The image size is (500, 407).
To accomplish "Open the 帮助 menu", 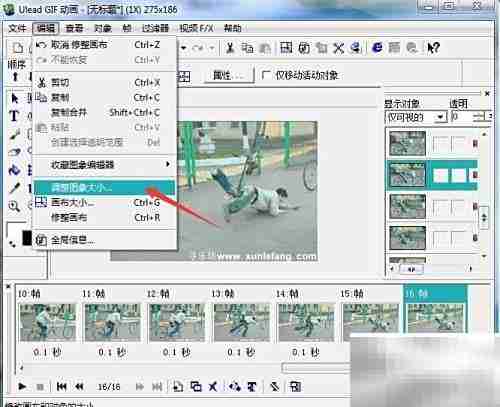I will 233,28.
